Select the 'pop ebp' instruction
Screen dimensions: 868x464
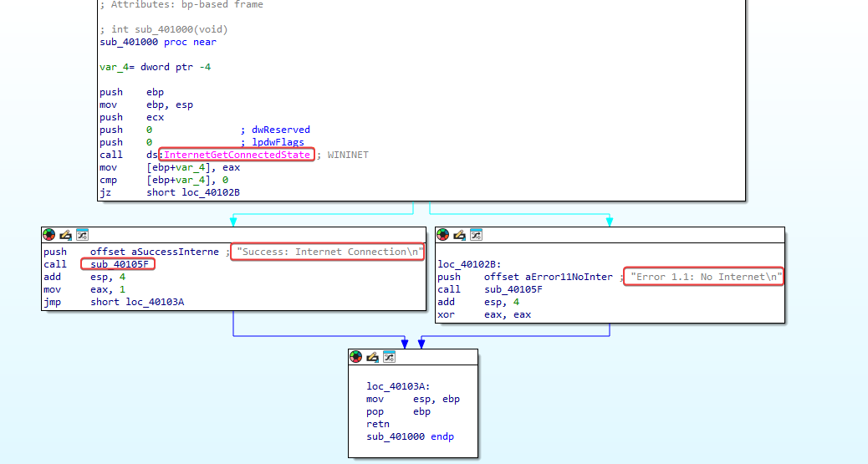click(x=398, y=411)
